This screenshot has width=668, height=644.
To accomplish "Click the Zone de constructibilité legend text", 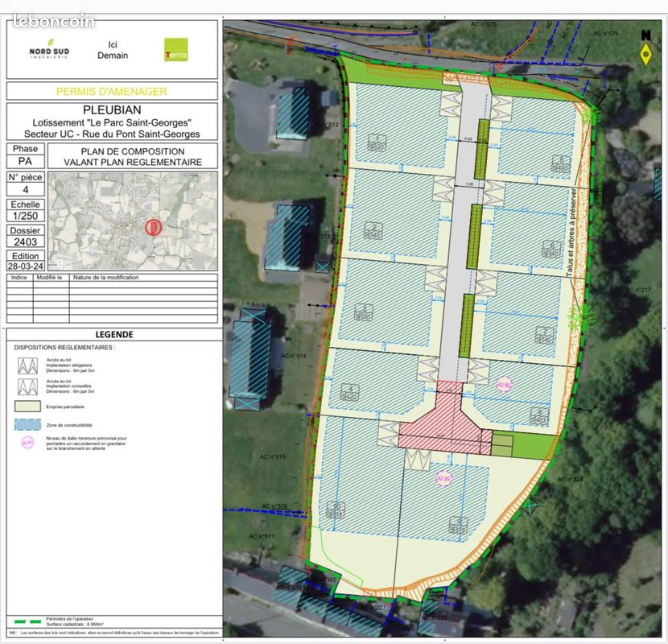I will click(69, 425).
